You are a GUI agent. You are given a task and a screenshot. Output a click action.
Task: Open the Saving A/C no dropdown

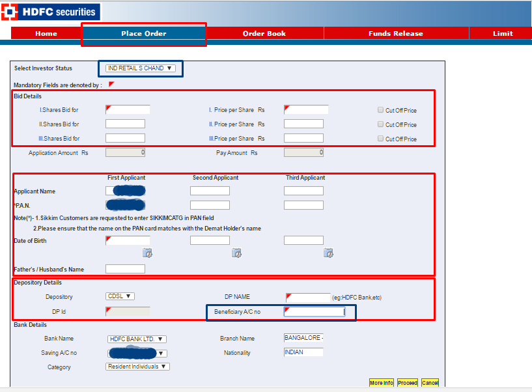click(137, 354)
